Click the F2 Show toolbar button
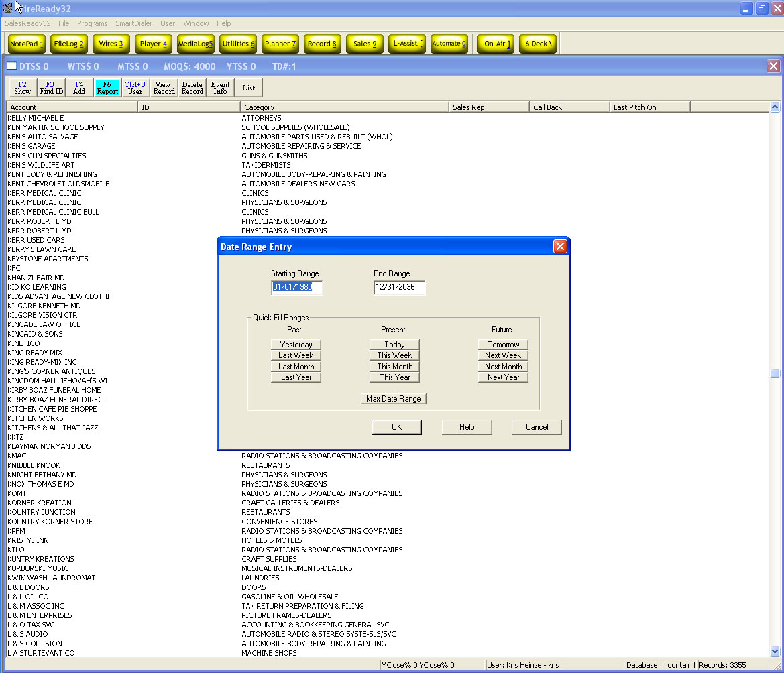Screen dimensions: 784x673 23,88
